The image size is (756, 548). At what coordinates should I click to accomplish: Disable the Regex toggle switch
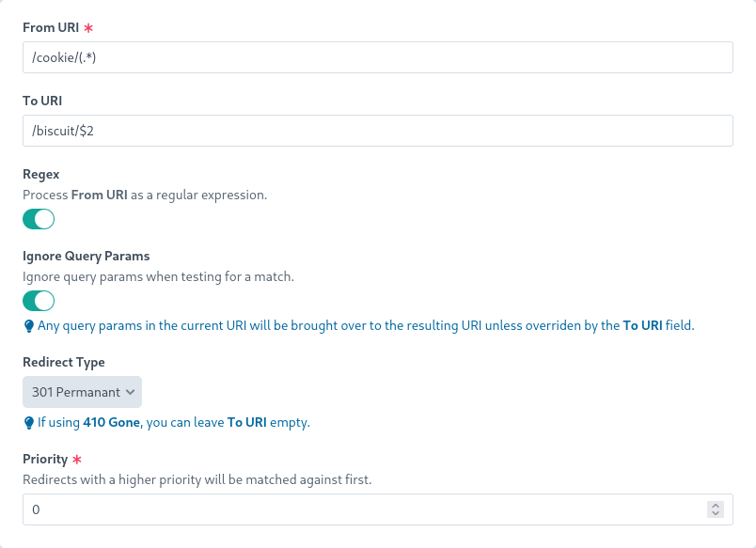[x=39, y=219]
